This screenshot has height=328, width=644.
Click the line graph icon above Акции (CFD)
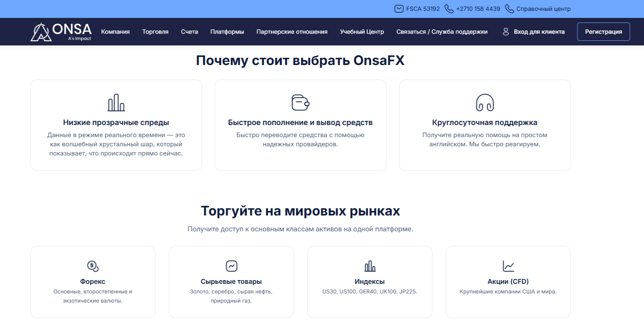(508, 266)
